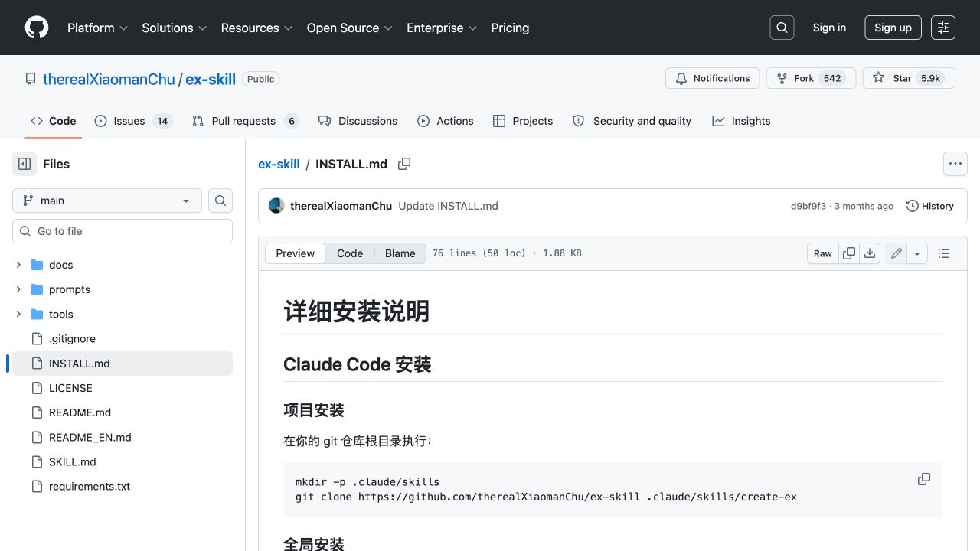Collapse the Files side panel icon
The width and height of the screenshot is (980, 551).
[24, 164]
